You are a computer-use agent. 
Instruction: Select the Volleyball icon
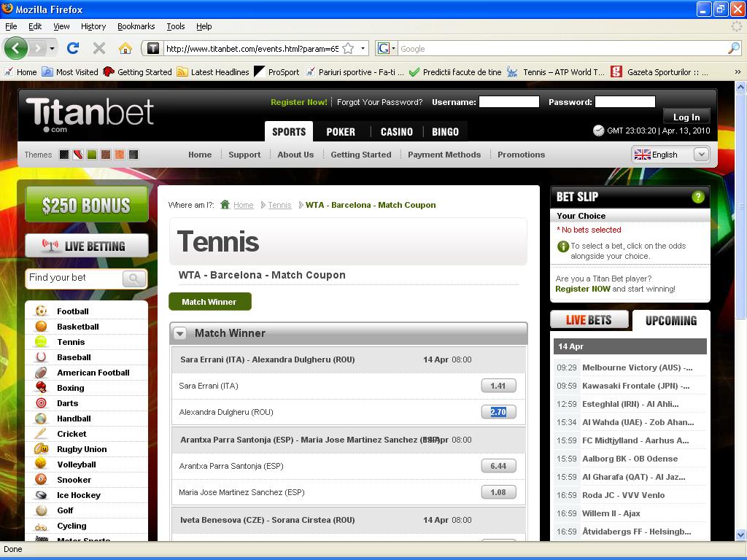pyautogui.click(x=42, y=464)
